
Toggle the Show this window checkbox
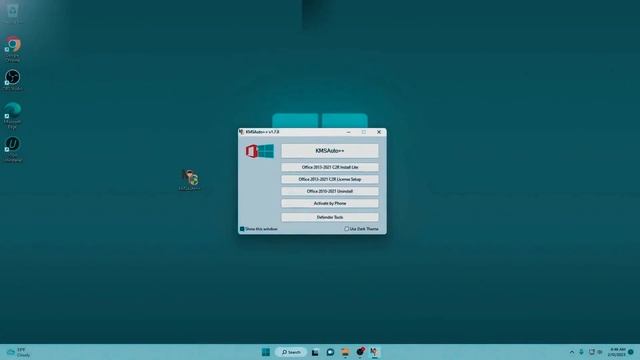click(242, 229)
